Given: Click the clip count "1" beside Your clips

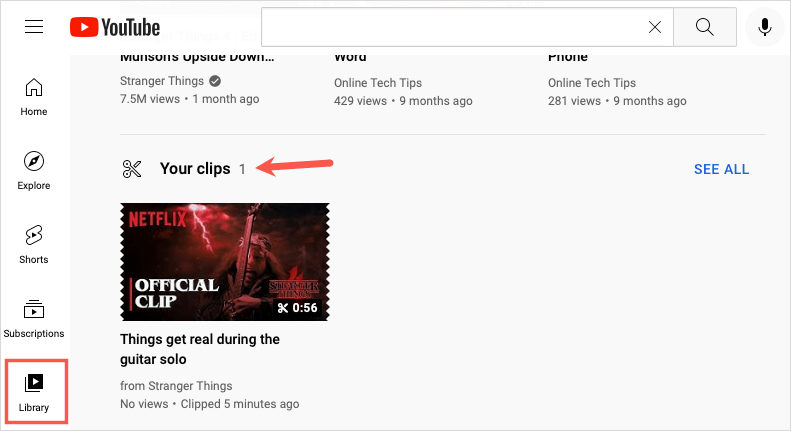Looking at the screenshot, I should click(x=242, y=169).
